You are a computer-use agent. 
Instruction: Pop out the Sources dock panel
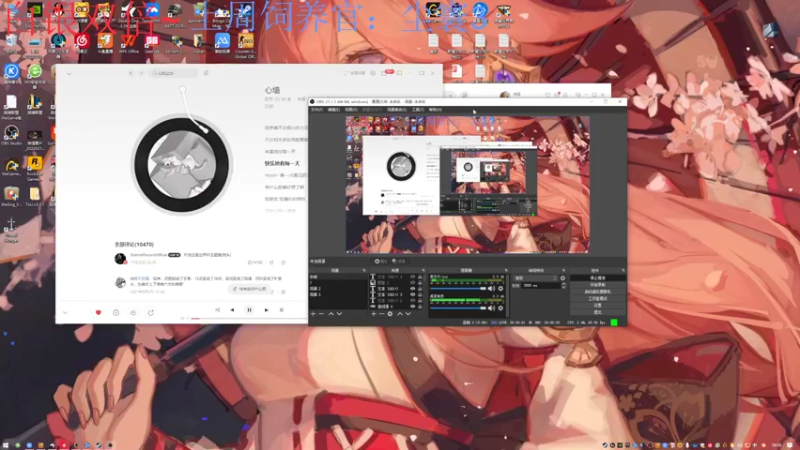(x=423, y=270)
